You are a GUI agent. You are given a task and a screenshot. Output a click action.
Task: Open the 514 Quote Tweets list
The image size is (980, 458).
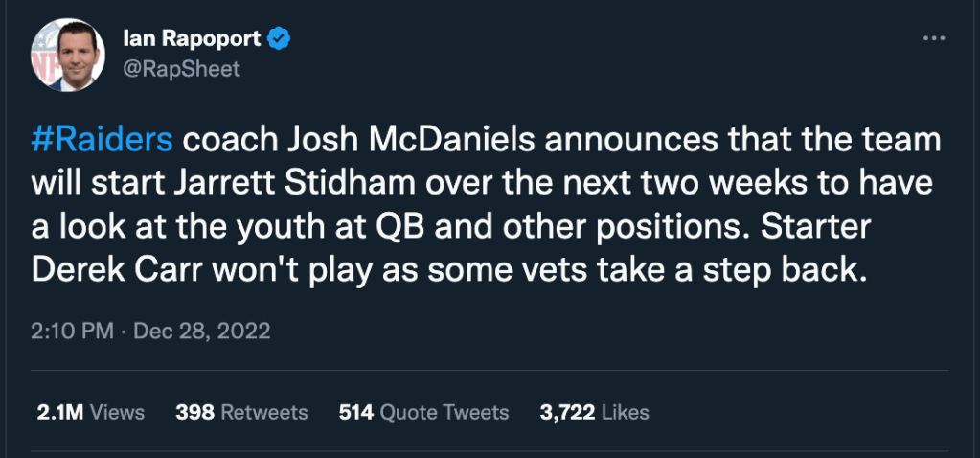pyautogui.click(x=423, y=412)
